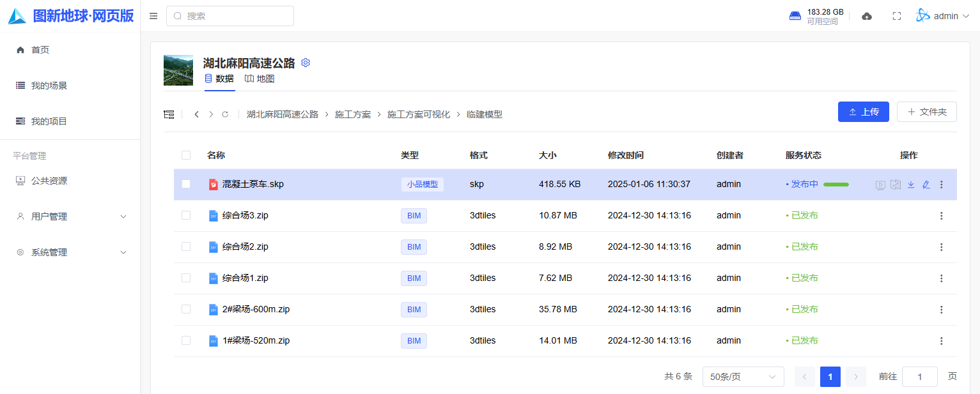Switch to the 地图 tab

click(260, 79)
